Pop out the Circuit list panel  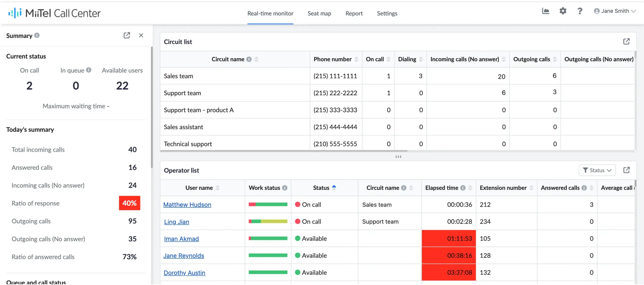point(627,41)
